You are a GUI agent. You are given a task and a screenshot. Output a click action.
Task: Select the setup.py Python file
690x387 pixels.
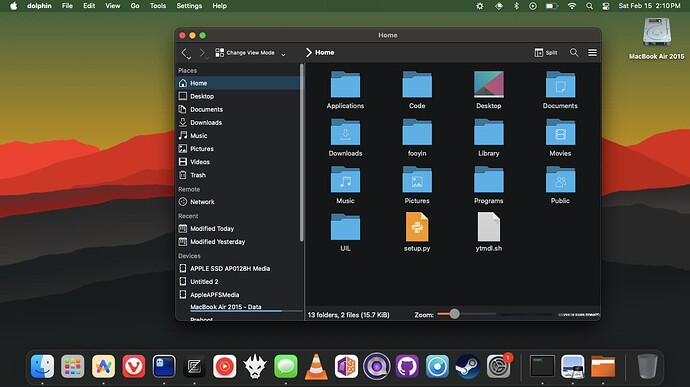click(417, 227)
